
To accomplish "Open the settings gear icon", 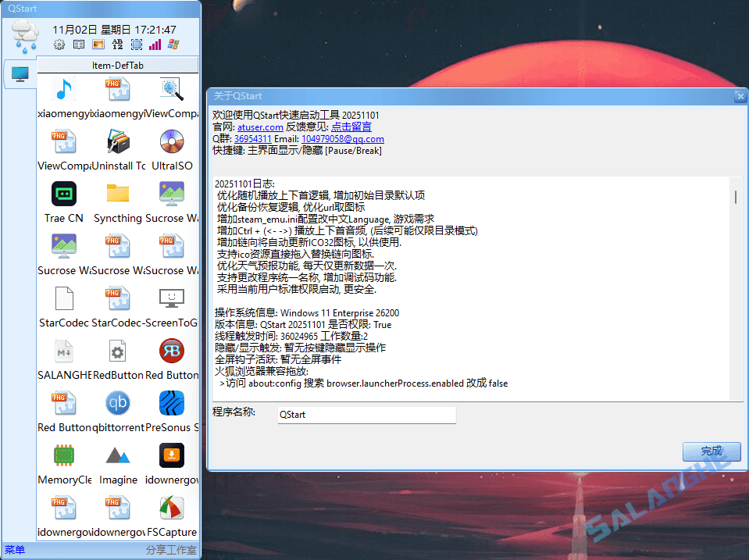I will click(59, 45).
